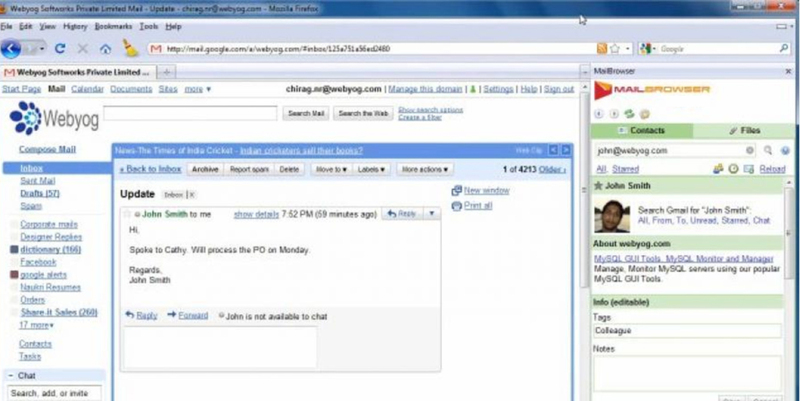
Task: Open the More actions dropdown
Action: (424, 169)
